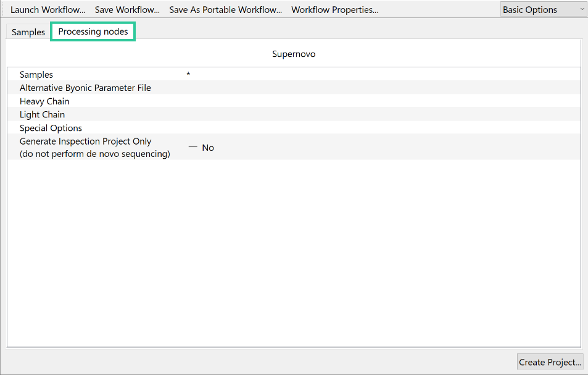Open the Basic Options dropdown
Screen dimensions: 588x375
click(x=544, y=10)
